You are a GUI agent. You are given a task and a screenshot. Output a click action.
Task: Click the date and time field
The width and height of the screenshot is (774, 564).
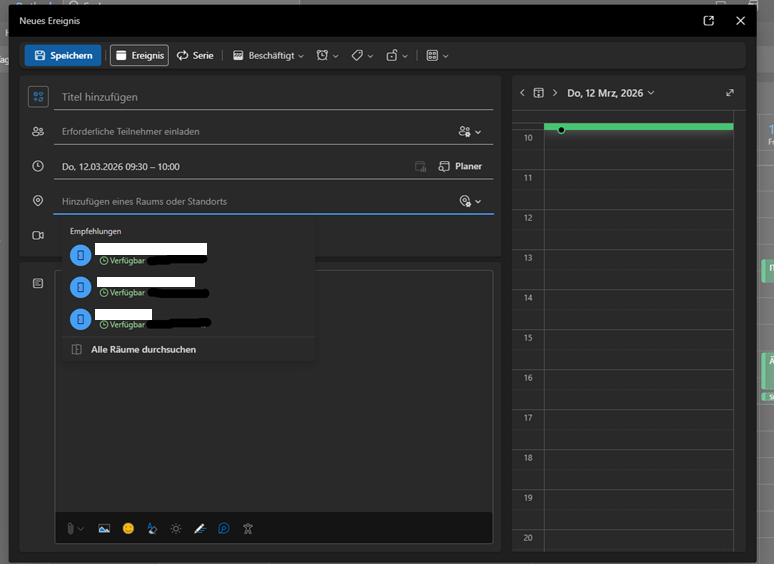(232, 167)
